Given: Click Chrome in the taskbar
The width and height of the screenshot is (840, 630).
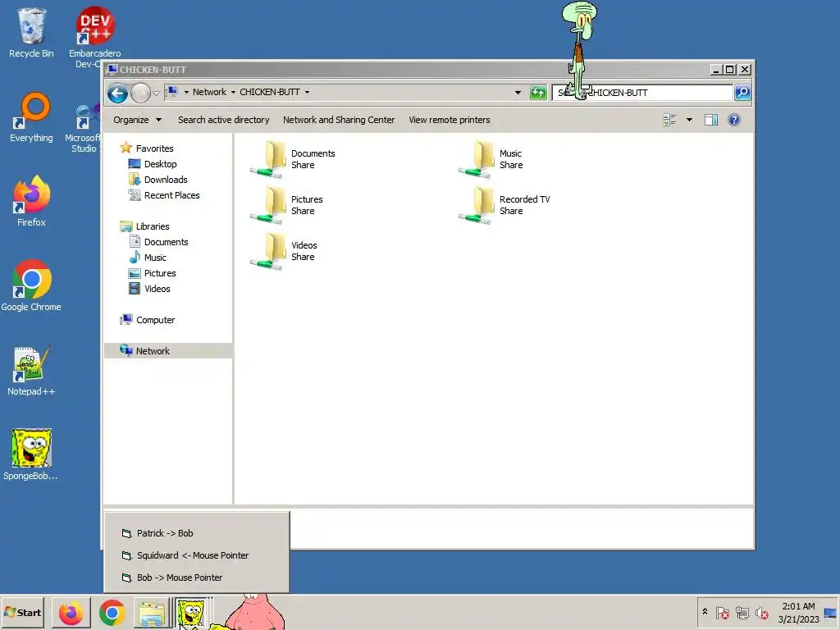Looking at the screenshot, I should 112,613.
